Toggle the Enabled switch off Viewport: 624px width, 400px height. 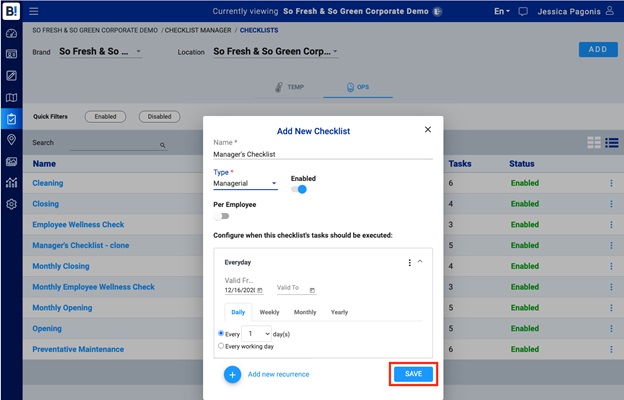coord(299,189)
